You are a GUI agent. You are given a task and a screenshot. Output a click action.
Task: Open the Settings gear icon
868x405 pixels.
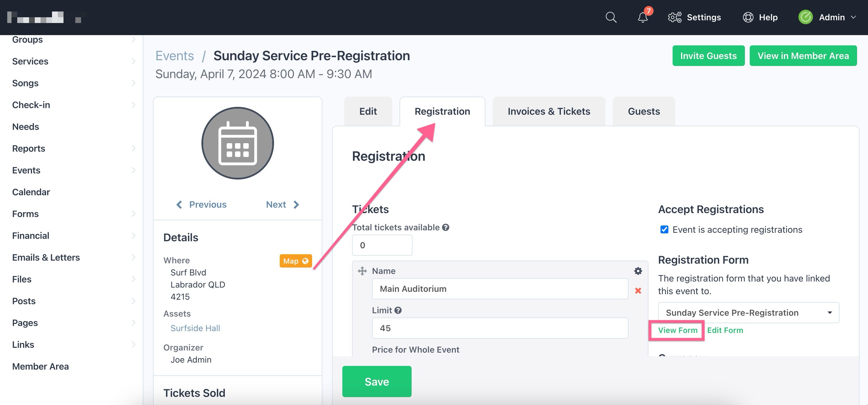pos(674,17)
